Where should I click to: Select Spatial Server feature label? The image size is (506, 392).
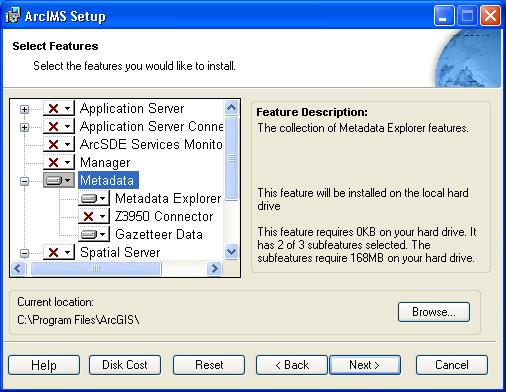coord(120,252)
